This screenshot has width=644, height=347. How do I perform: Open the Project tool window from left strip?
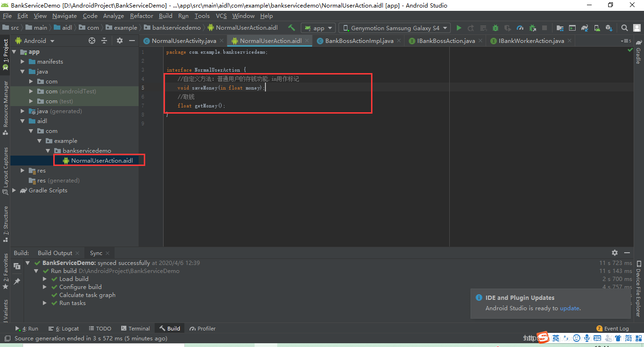[6, 54]
